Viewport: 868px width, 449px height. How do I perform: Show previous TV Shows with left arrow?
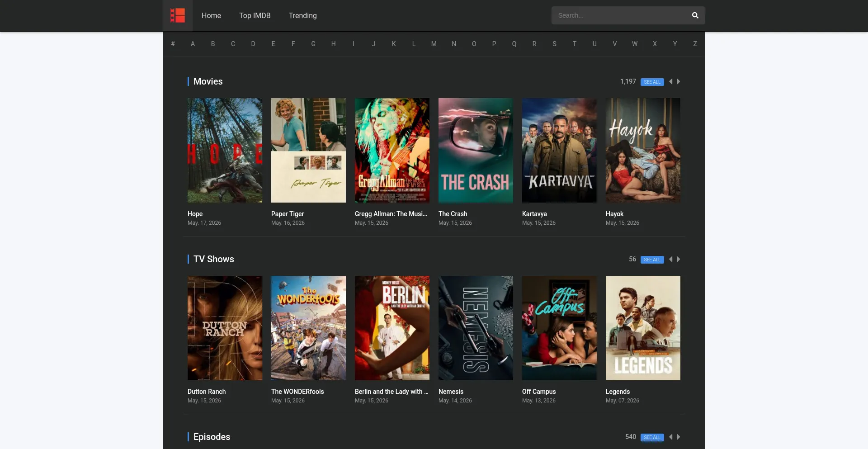click(x=671, y=259)
